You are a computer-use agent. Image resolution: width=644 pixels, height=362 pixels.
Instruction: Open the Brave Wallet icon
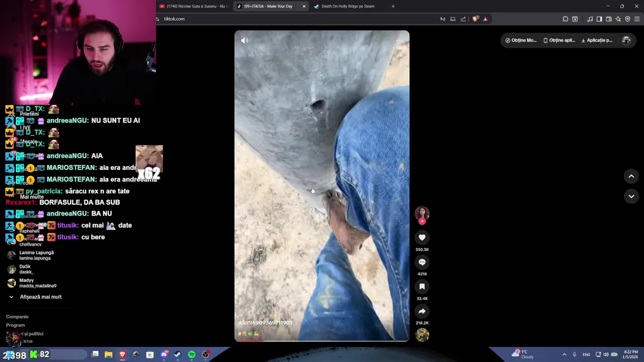[x=609, y=19]
